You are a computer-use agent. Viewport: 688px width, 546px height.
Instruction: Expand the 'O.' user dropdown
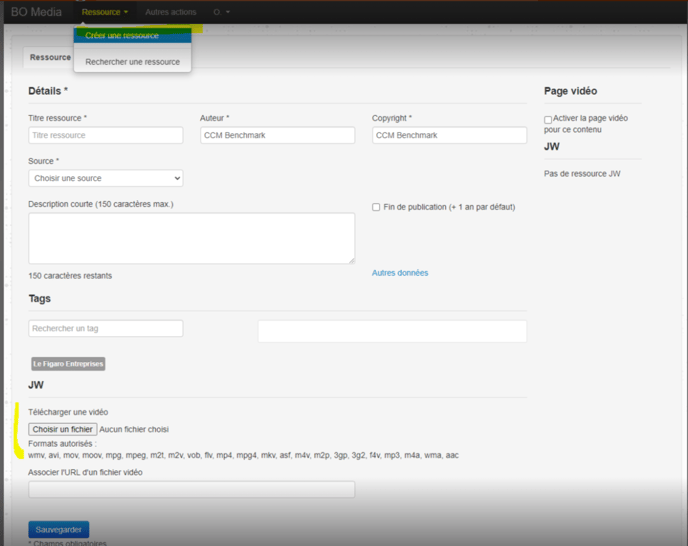pyautogui.click(x=221, y=12)
